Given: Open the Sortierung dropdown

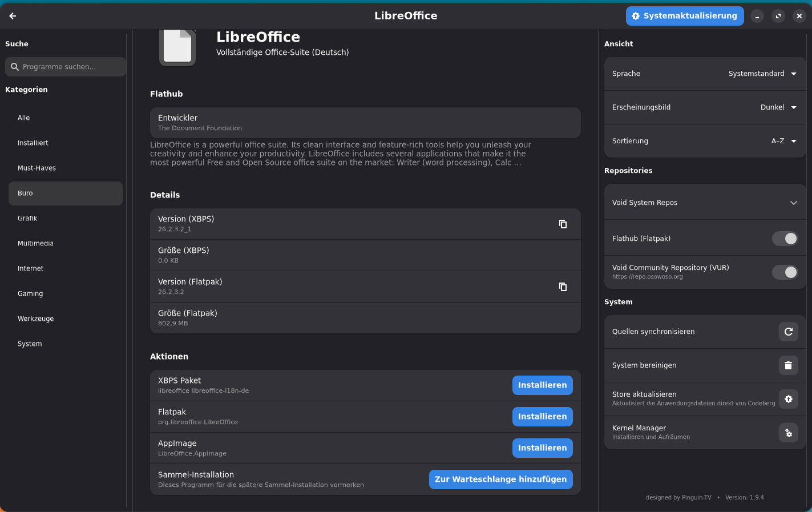Looking at the screenshot, I should point(784,141).
